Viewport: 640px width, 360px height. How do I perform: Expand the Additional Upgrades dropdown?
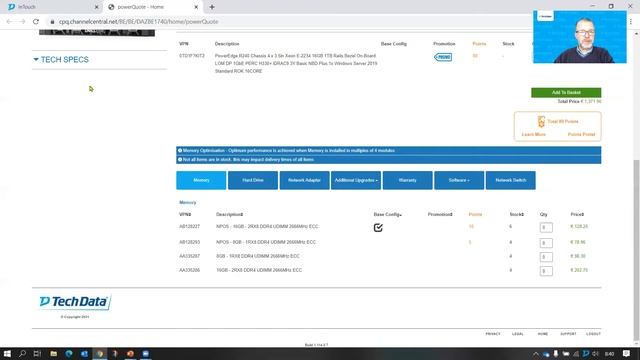click(356, 180)
